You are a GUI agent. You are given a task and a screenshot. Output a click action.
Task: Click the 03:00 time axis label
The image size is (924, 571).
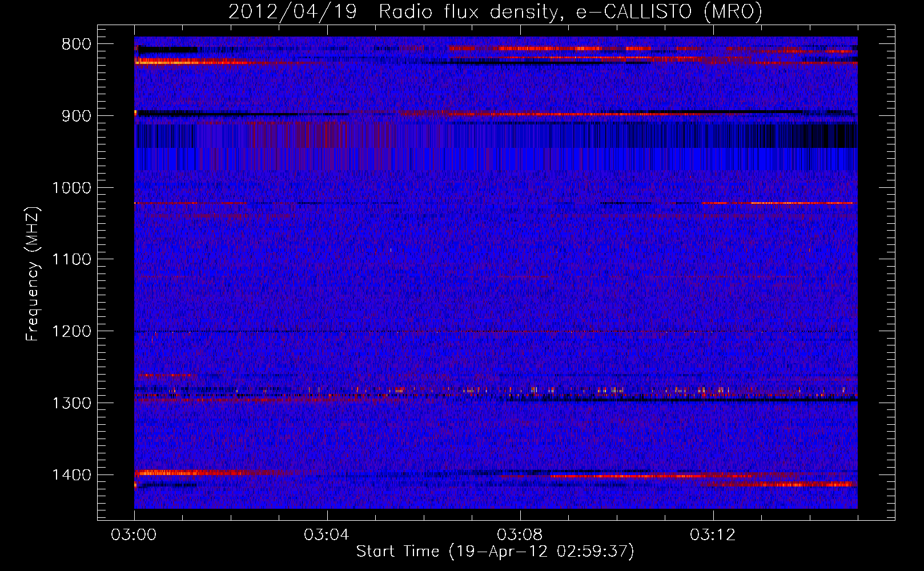pos(134,535)
